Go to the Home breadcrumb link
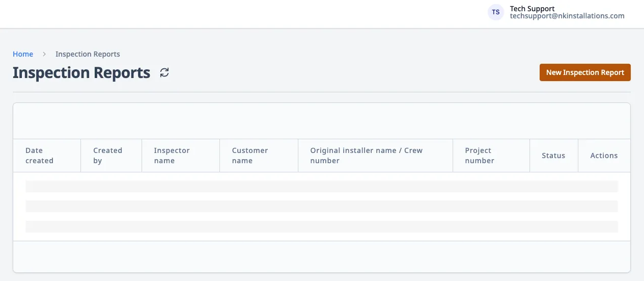 click(23, 54)
